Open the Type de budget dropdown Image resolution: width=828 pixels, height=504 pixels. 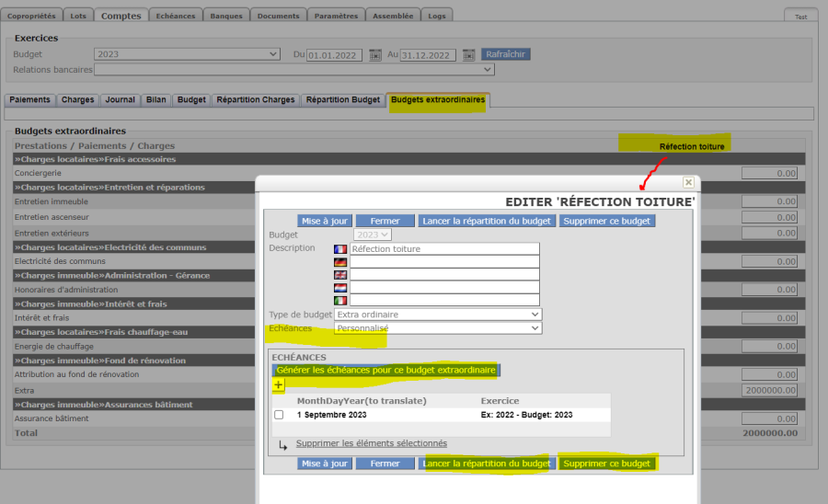438,315
